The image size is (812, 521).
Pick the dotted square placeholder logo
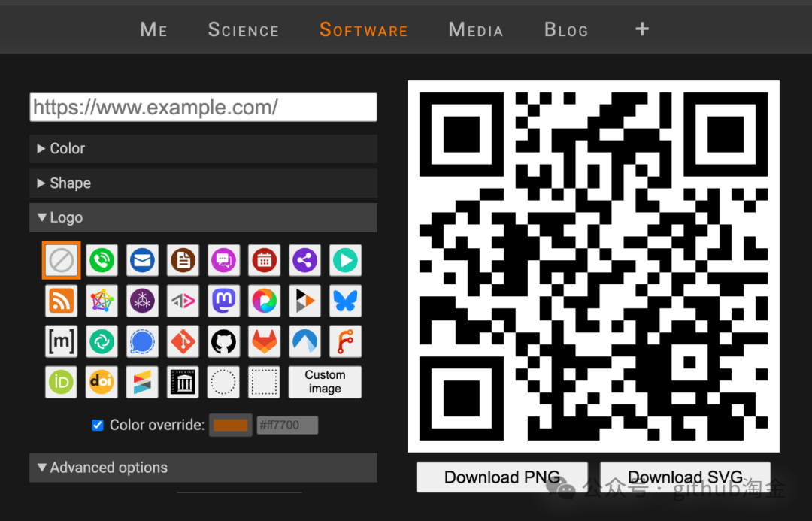pyautogui.click(x=264, y=382)
